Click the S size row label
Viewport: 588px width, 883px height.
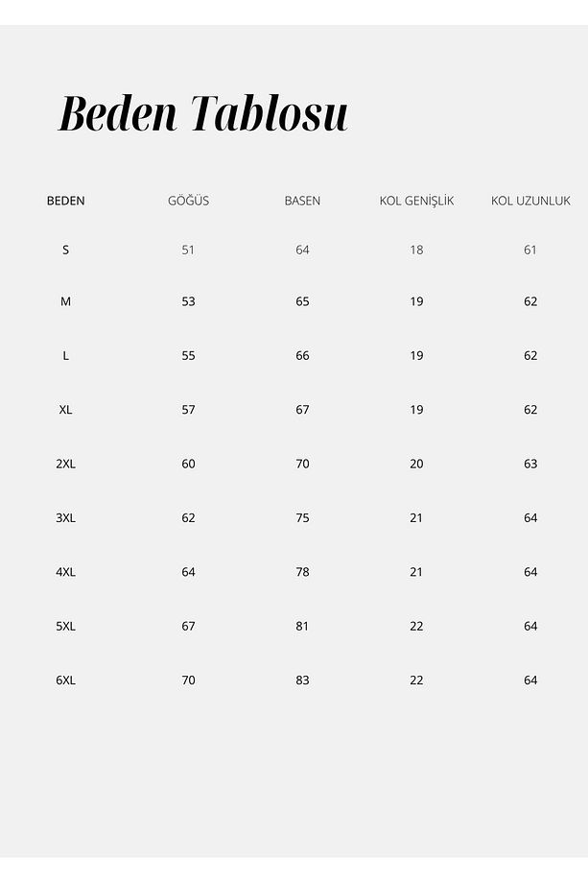tap(66, 251)
